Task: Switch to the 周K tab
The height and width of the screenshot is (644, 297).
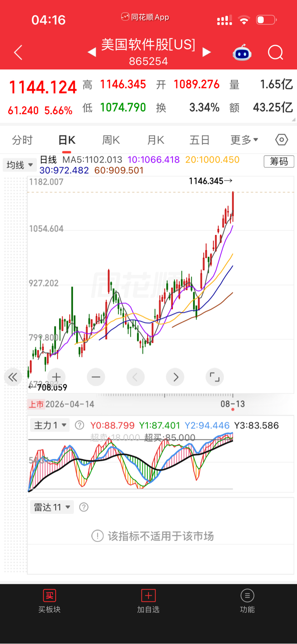Action: coord(111,140)
